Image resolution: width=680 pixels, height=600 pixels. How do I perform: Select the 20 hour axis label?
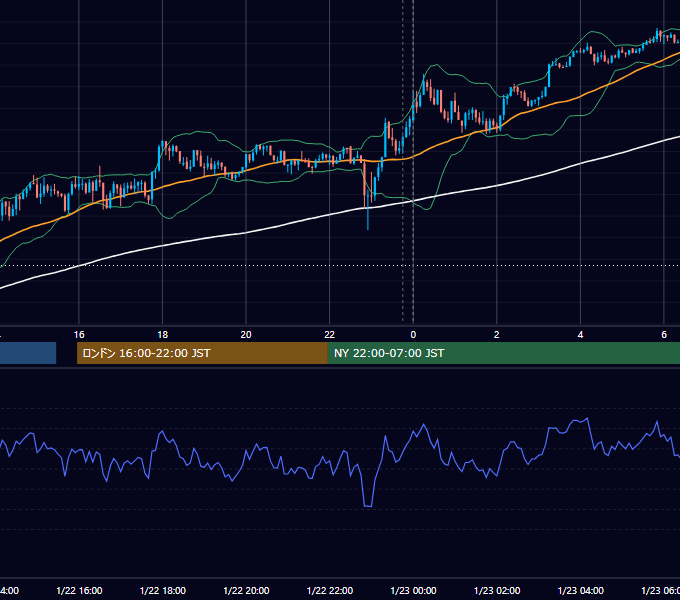tap(246, 335)
